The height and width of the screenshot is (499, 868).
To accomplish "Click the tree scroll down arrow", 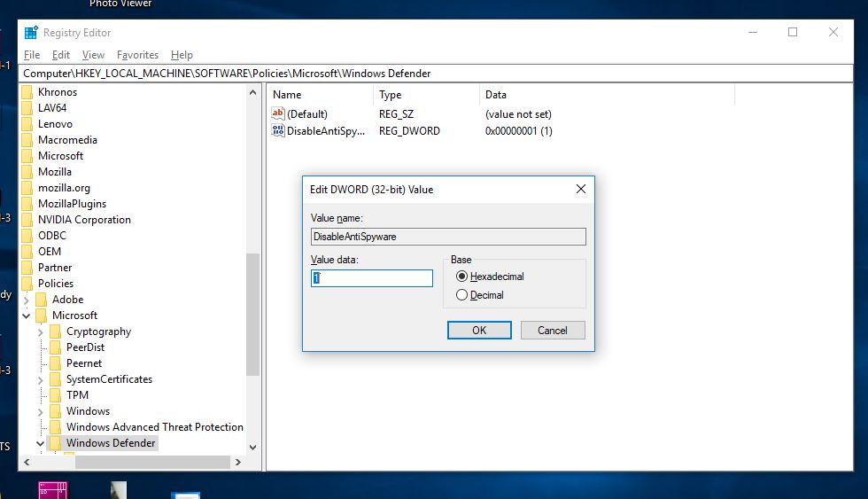I will 253,448.
